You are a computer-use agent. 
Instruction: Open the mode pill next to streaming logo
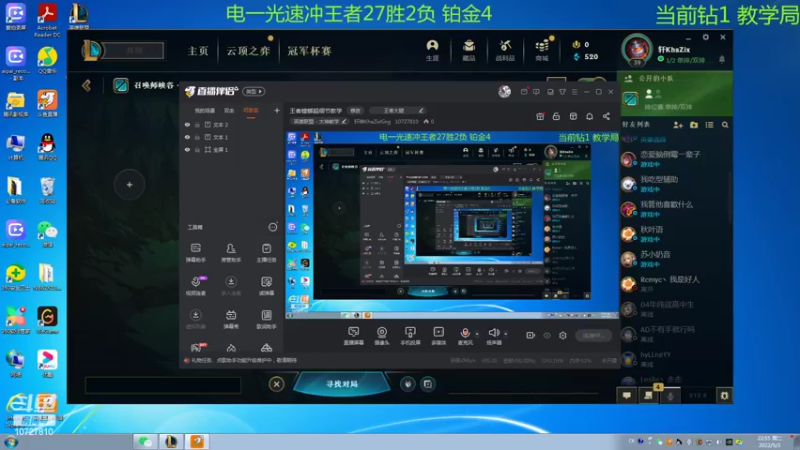tap(254, 91)
